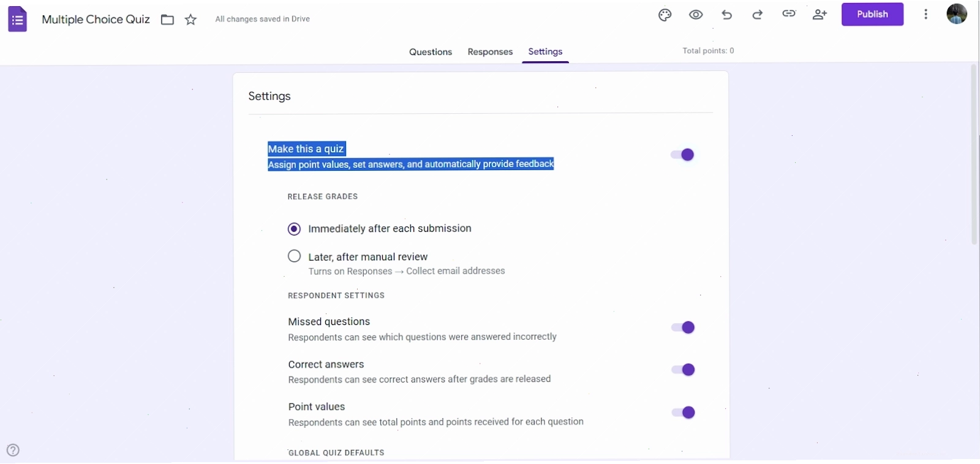
Task: Open the help question mark icon
Action: [x=13, y=451]
